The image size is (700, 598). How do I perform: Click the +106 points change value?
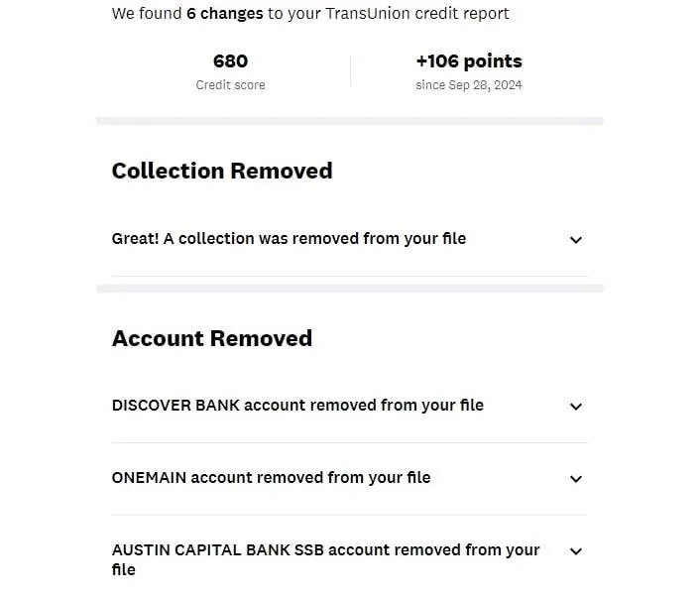pyautogui.click(x=469, y=61)
